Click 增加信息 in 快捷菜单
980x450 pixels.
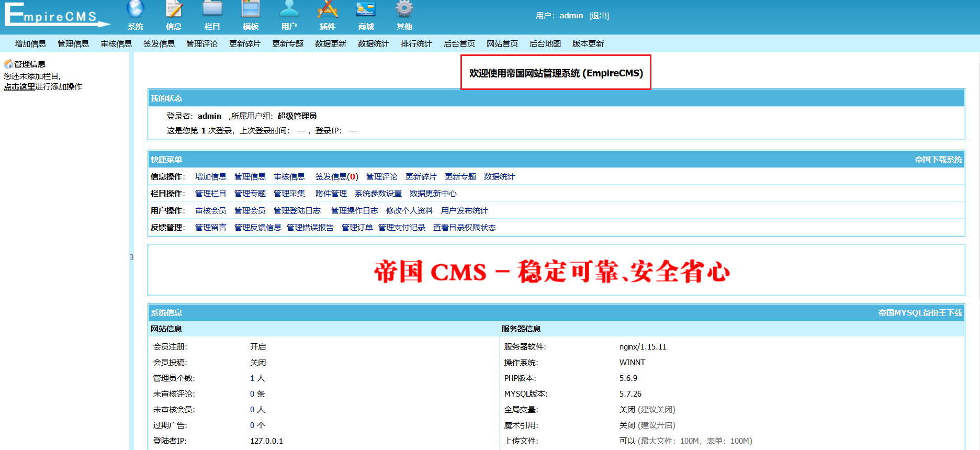pyautogui.click(x=211, y=177)
